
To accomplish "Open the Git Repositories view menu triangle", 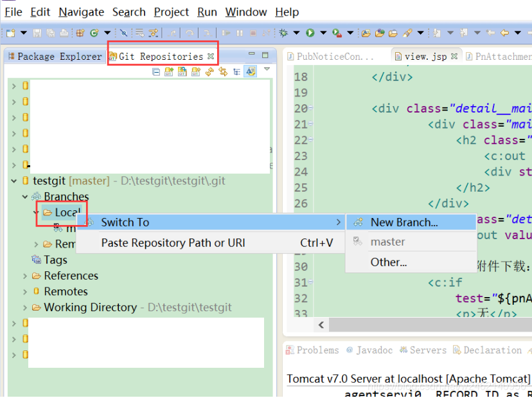I will pos(267,69).
